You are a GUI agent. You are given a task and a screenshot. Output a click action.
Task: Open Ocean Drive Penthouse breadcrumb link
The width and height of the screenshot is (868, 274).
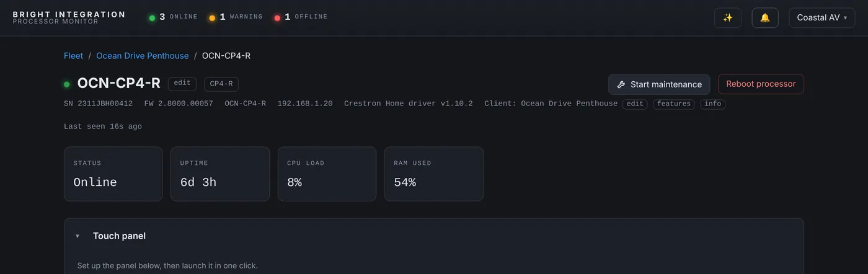click(x=143, y=56)
